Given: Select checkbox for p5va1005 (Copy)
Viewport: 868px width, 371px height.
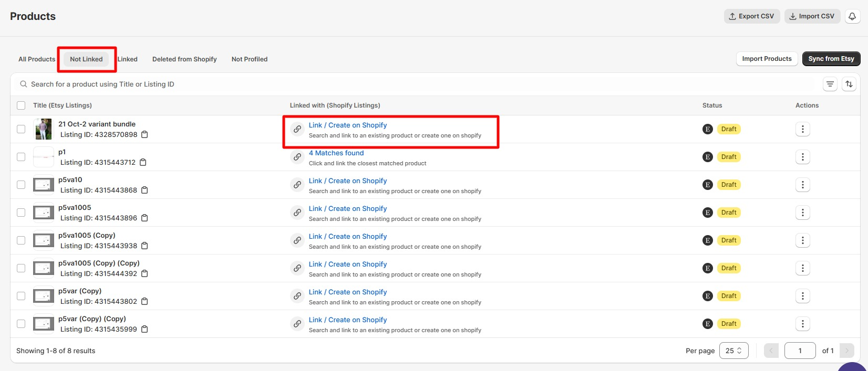Looking at the screenshot, I should (x=21, y=240).
